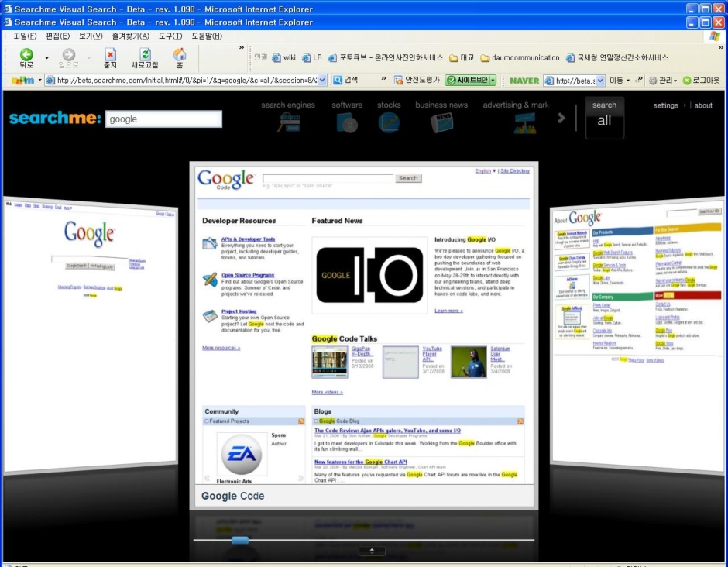Open the address bar URL dropdown

[322, 80]
